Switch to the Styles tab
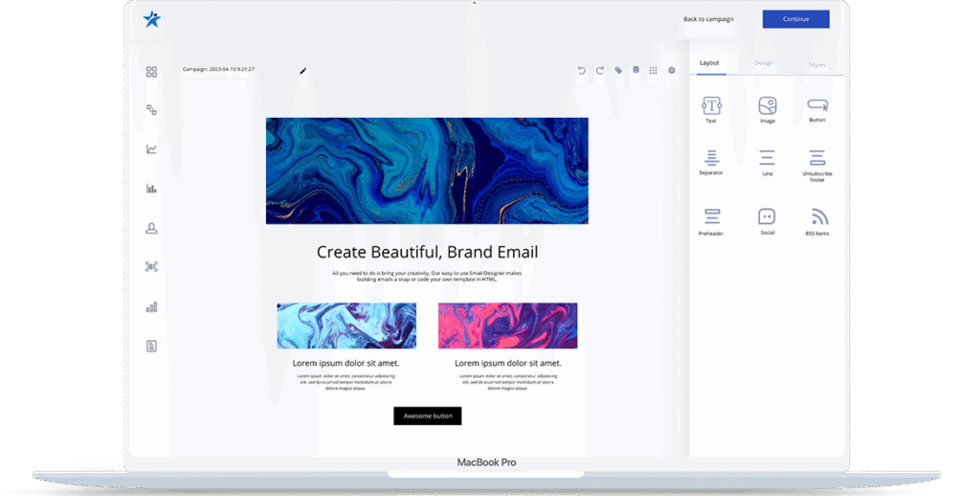This screenshot has width=980, height=496. click(x=817, y=63)
